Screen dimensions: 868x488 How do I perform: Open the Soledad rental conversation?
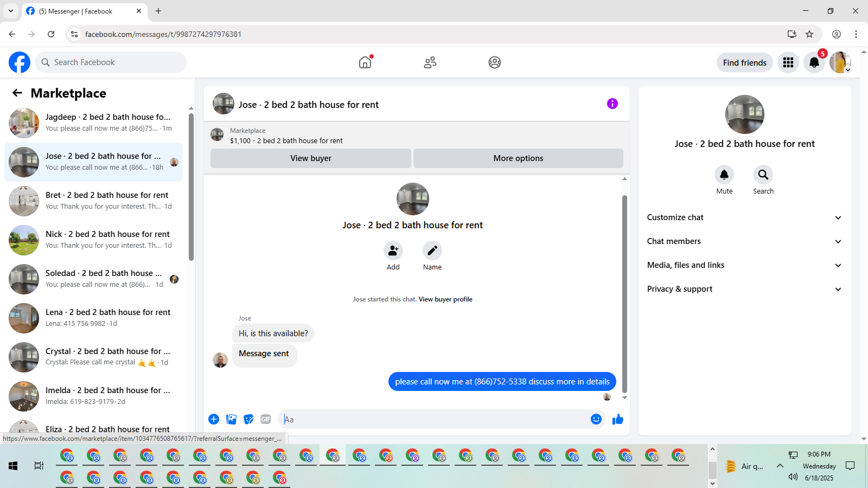[x=93, y=279]
